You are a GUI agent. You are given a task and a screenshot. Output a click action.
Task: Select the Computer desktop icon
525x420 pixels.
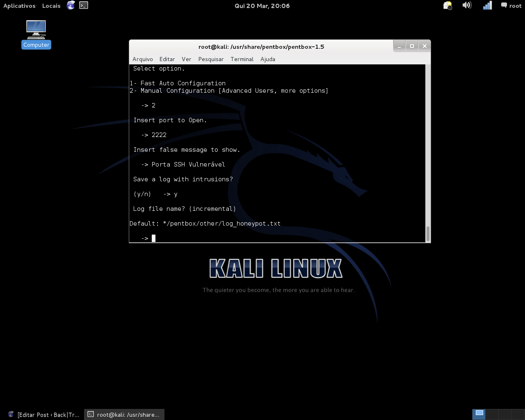click(x=36, y=34)
